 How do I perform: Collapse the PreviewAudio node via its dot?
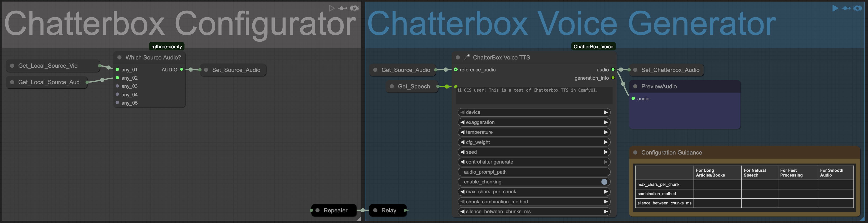click(x=635, y=86)
